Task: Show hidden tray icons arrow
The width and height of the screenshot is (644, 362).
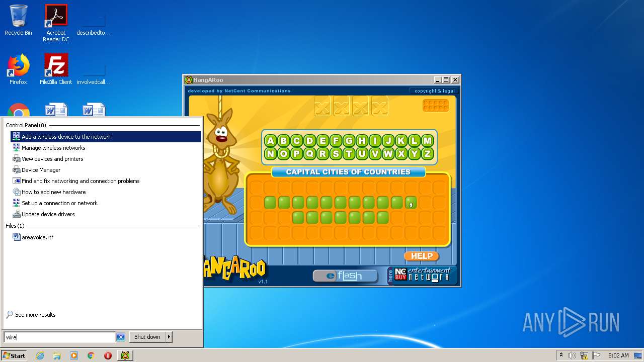Action: tap(561, 355)
